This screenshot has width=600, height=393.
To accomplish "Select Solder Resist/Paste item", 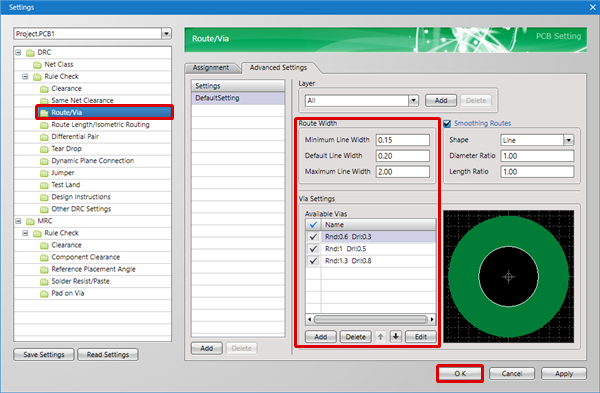I will click(80, 281).
